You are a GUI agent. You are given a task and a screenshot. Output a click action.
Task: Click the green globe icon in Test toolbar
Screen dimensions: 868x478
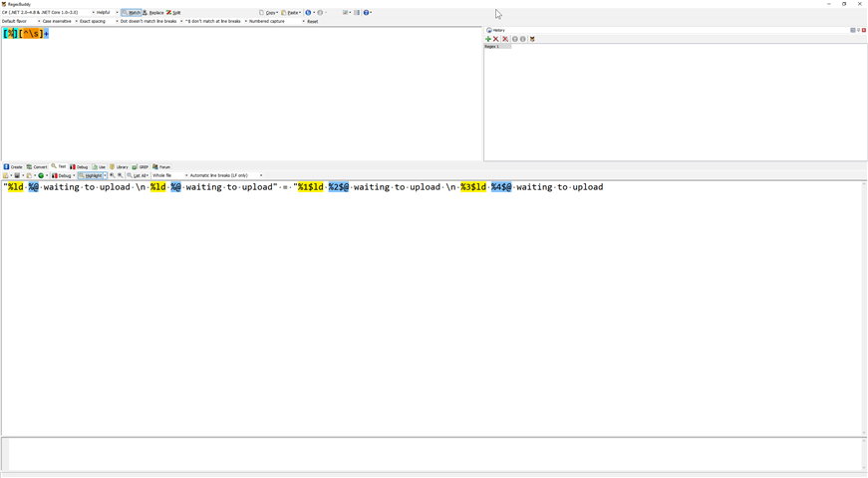tap(41, 175)
